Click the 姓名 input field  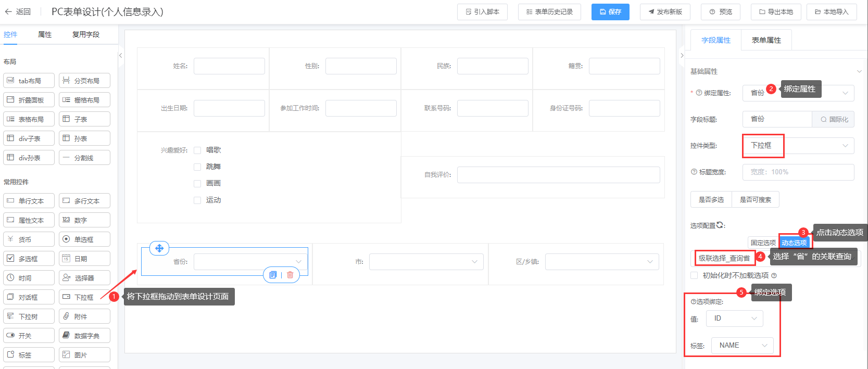[229, 66]
